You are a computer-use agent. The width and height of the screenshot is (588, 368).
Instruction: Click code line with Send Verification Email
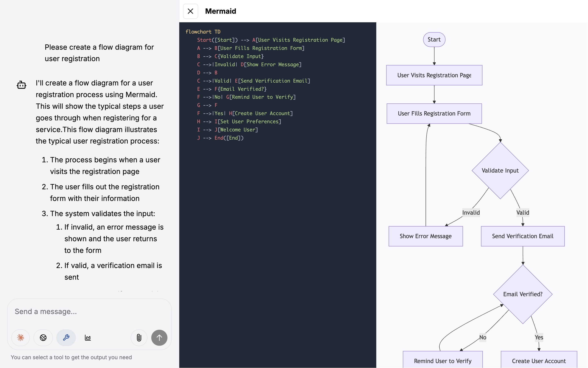point(253,81)
